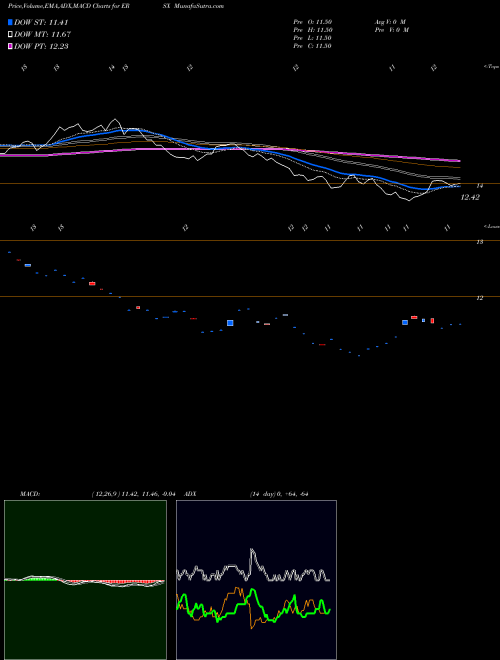
Task: Open the ADX indicator chart panel
Action: click(x=256, y=580)
